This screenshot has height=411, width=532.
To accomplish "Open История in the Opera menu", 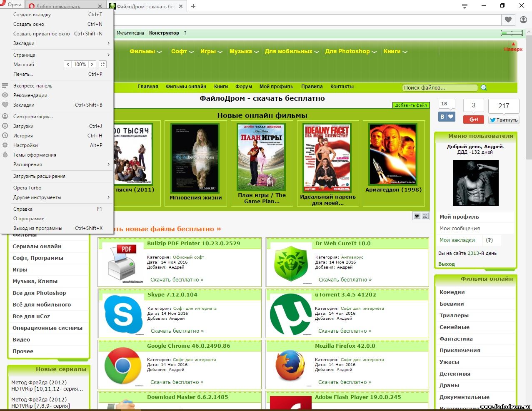I will (57, 136).
